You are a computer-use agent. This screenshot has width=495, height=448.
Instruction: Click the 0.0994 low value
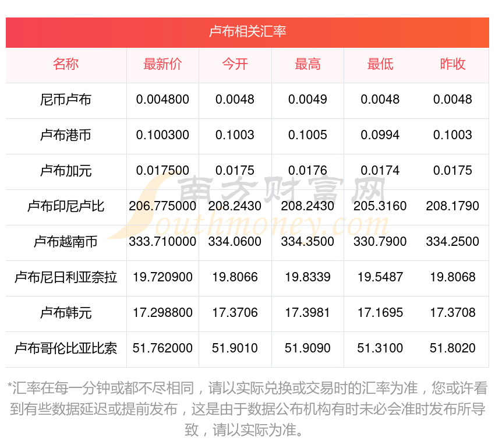coord(380,135)
